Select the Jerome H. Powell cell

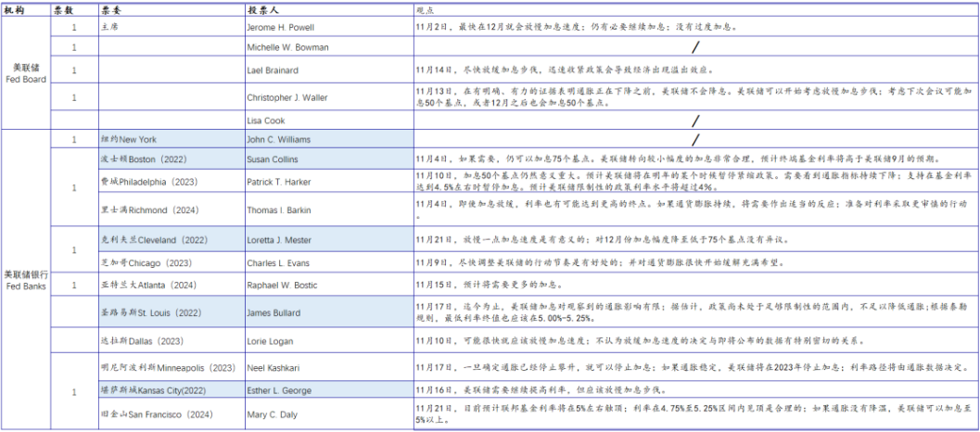click(329, 28)
